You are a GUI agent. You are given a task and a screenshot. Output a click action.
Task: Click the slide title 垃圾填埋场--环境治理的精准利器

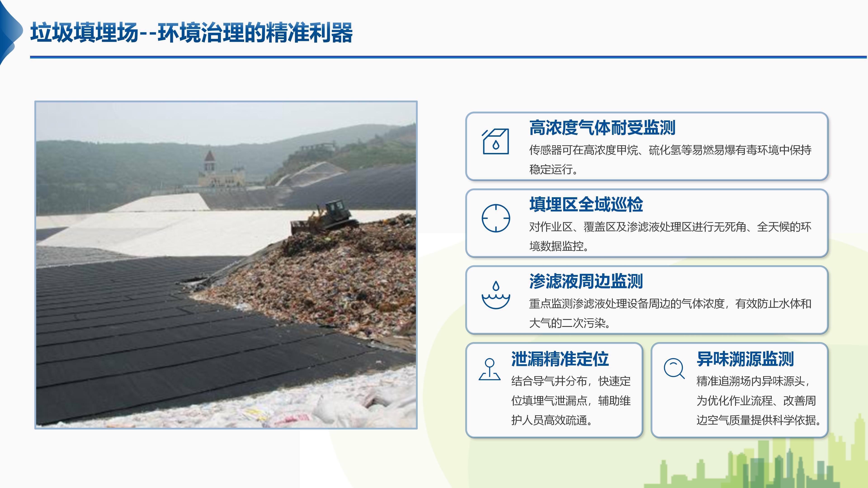(x=191, y=33)
